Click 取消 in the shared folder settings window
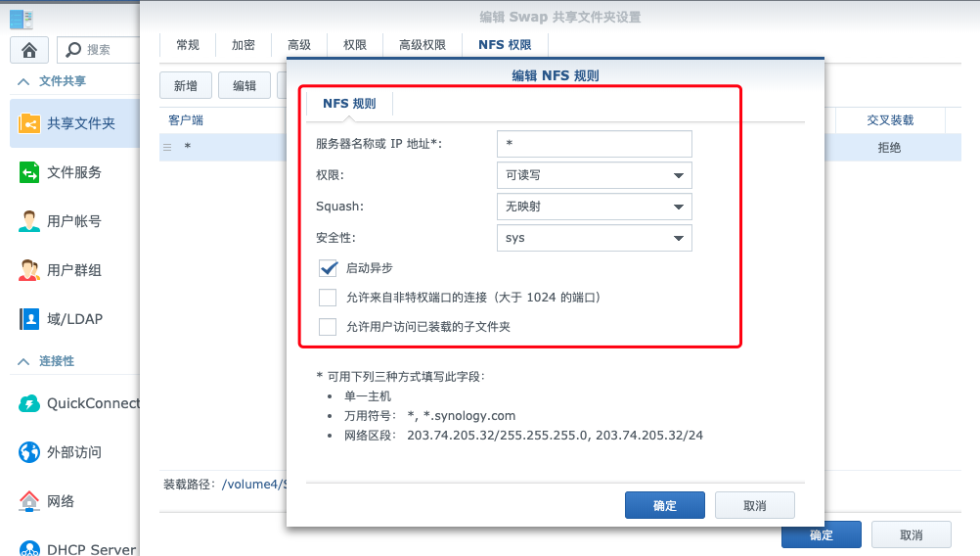980x556 pixels. [x=912, y=535]
